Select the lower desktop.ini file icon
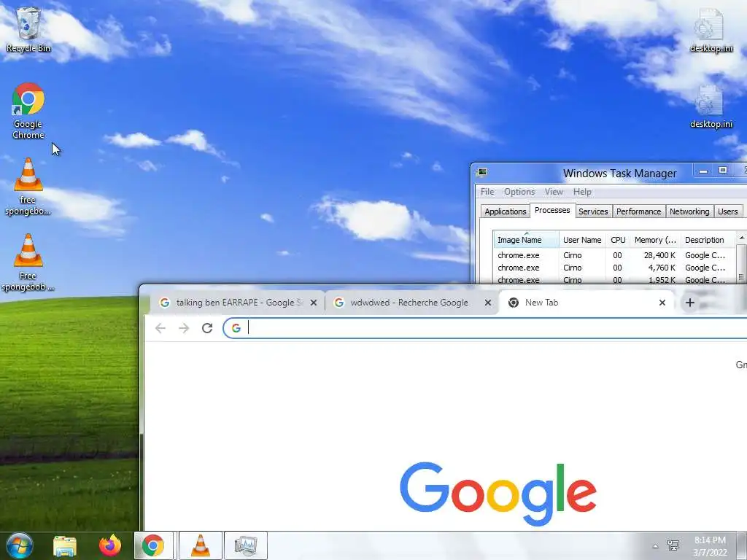Viewport: 747px width, 560px height. tap(711, 106)
